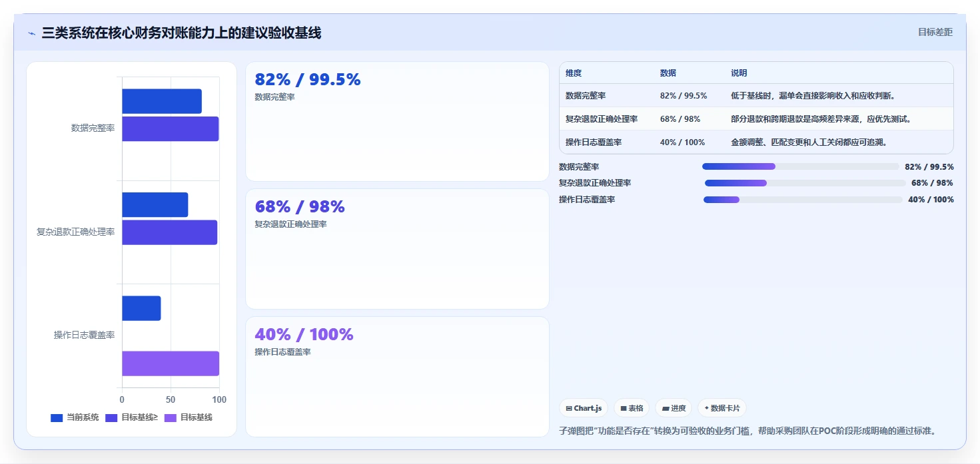The height and width of the screenshot is (464, 980).
Task: Open the 68% / 98% data card
Action: pyautogui.click(x=397, y=249)
